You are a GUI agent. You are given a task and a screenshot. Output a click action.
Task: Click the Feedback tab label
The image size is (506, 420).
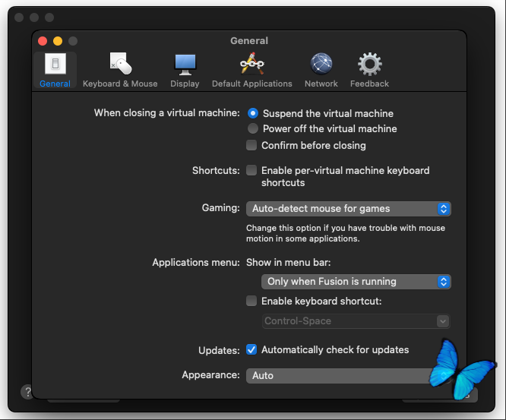(369, 84)
